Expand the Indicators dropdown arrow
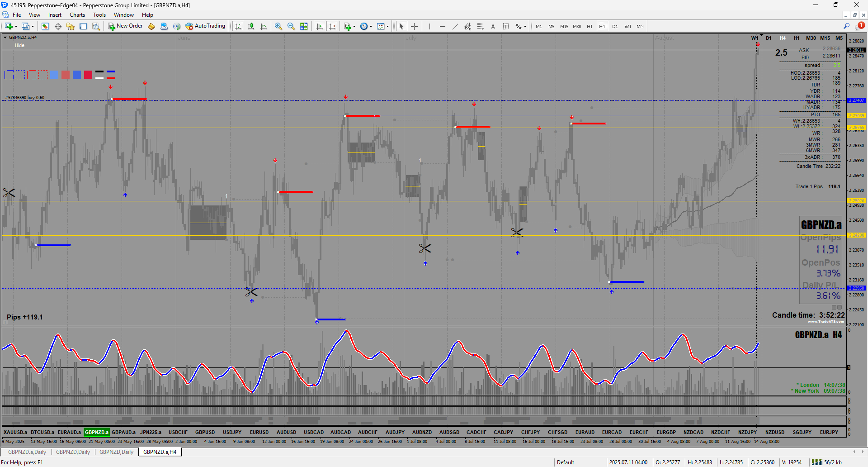This screenshot has width=868, height=467. pos(354,26)
